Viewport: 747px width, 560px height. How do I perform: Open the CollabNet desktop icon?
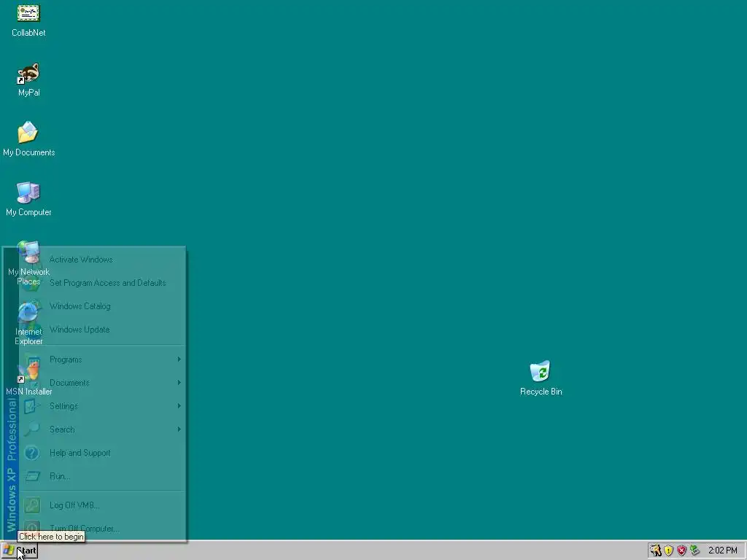[28, 20]
